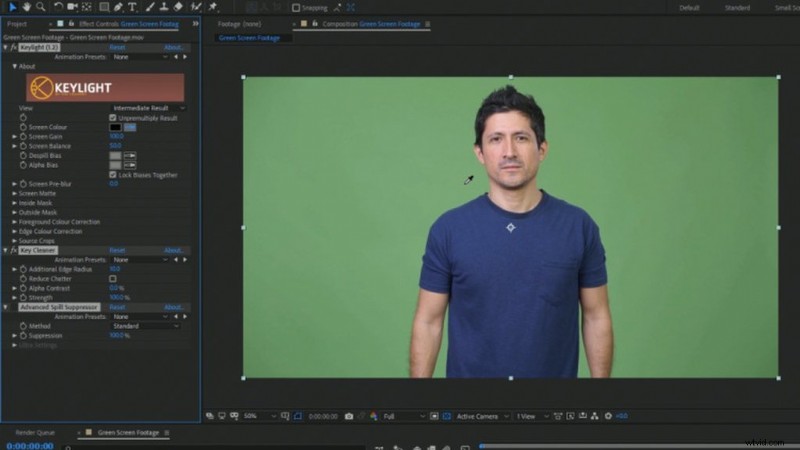Image resolution: width=800 pixels, height=450 pixels.
Task: Select the Selection arrow tool
Action: click(12, 7)
